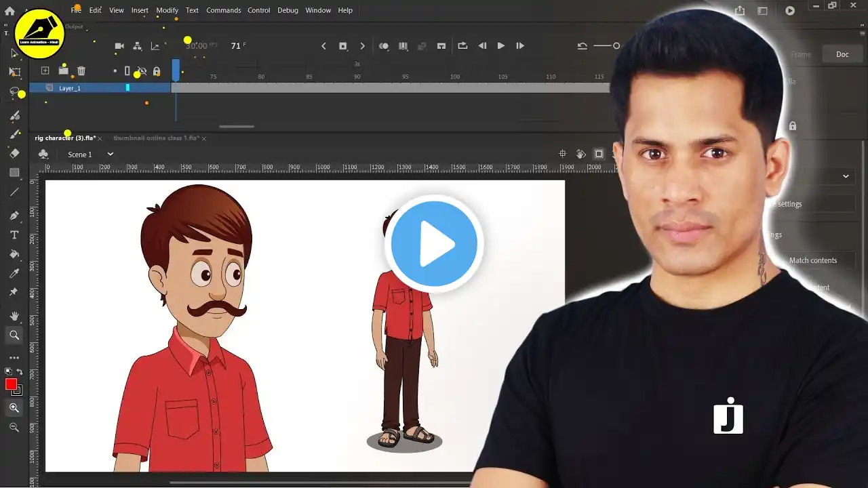
Task: Select the Text tool in the toolbar
Action: pos(14,235)
